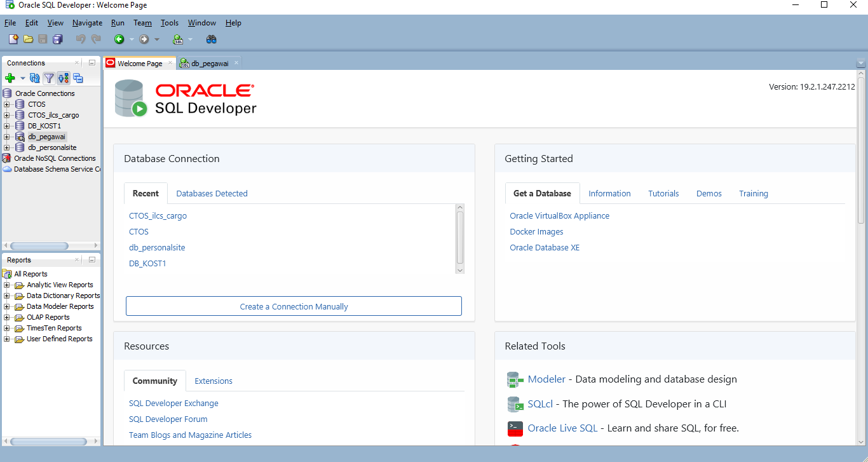Open the Forward arrow history dropdown

(157, 39)
